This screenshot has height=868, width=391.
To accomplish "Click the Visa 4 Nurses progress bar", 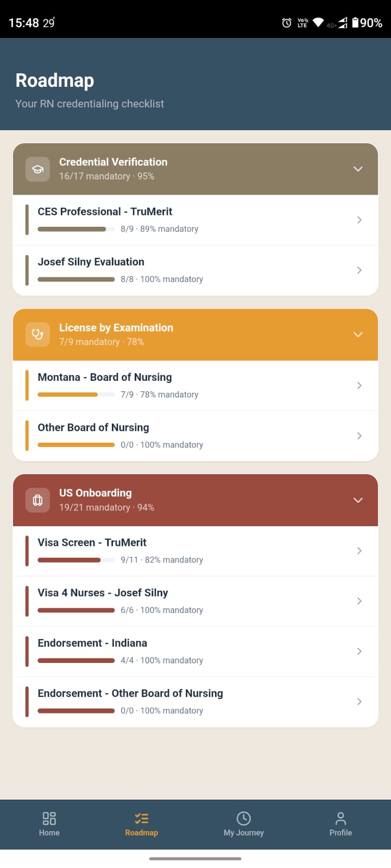I will 76,610.
